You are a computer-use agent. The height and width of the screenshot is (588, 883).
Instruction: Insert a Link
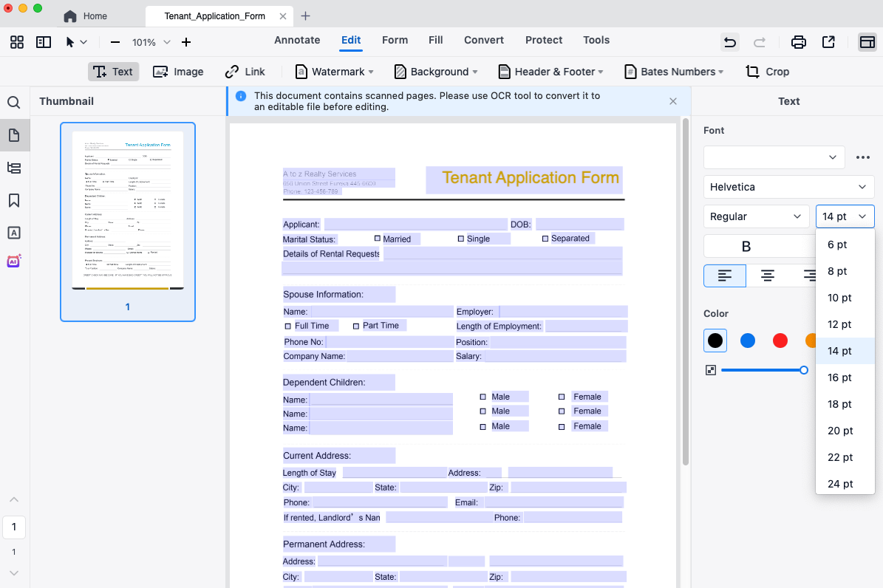[245, 72]
